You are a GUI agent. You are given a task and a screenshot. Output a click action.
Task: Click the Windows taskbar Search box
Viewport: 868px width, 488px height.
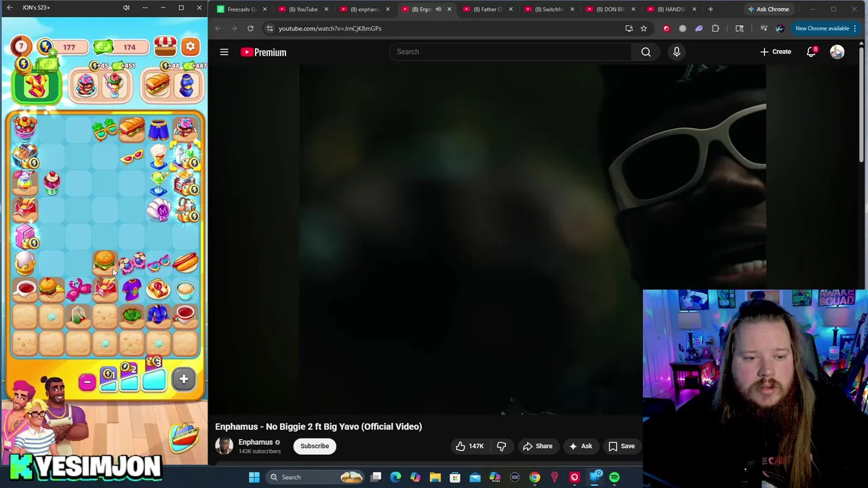pos(316,477)
